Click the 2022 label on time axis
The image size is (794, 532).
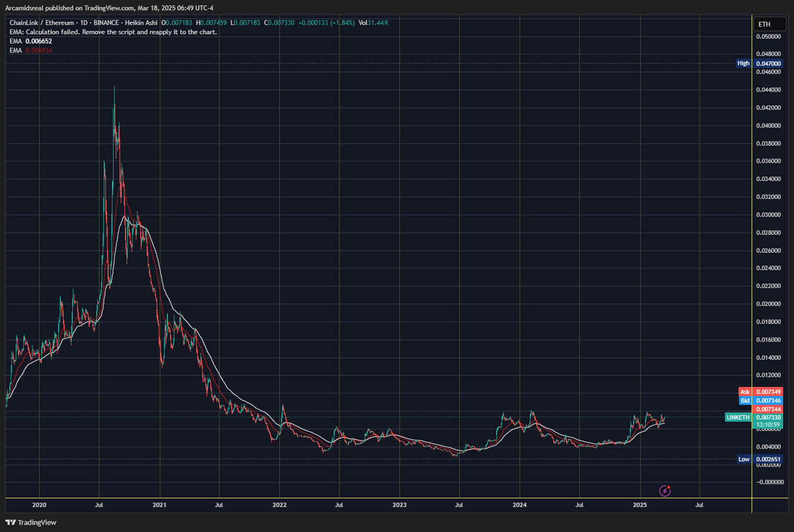tap(279, 505)
